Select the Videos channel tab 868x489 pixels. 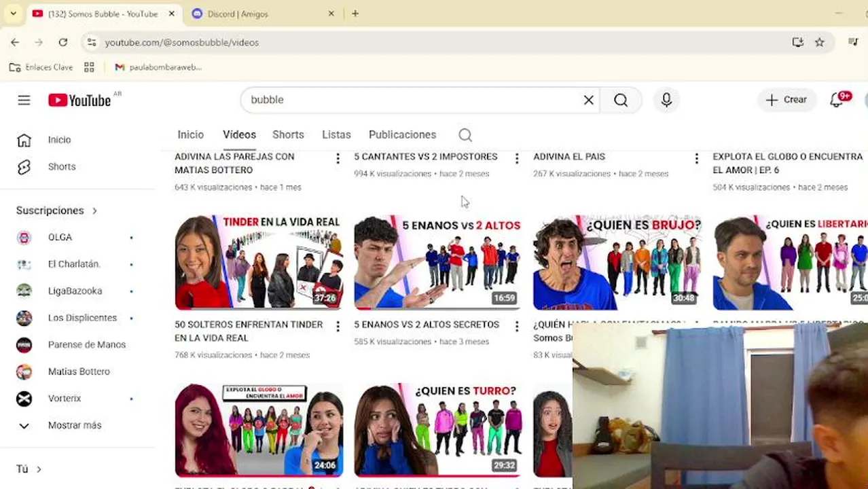[x=239, y=134]
